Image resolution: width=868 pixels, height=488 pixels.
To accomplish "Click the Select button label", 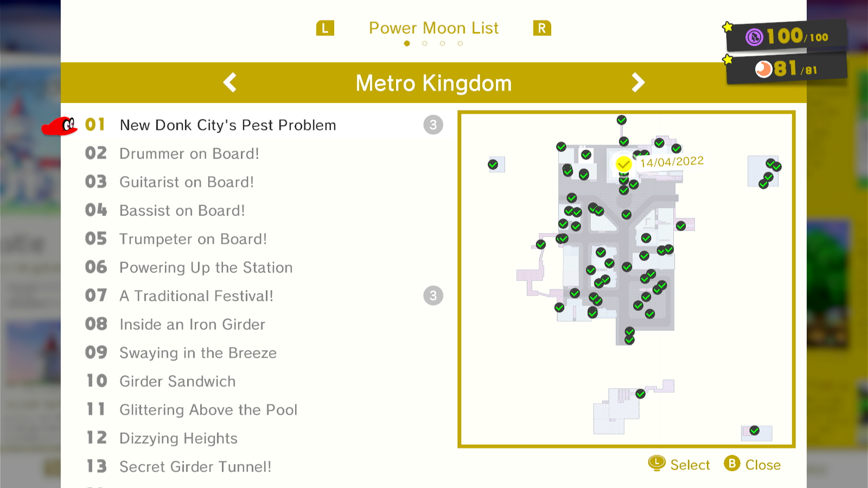I will (x=690, y=465).
